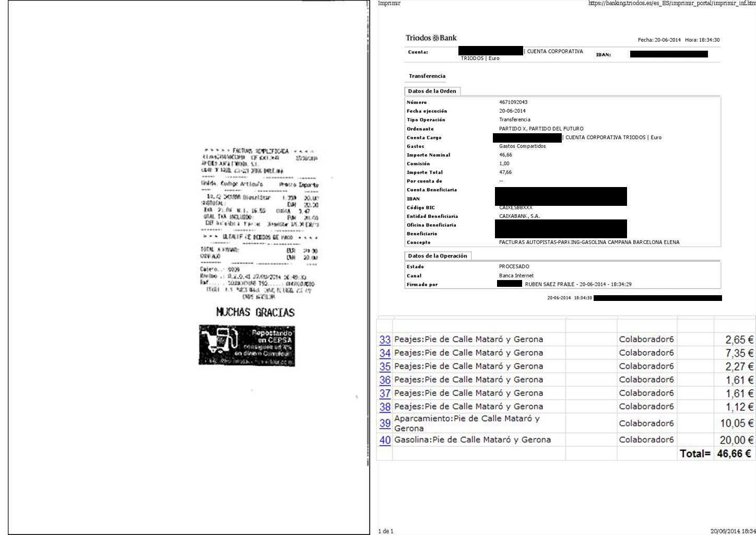Open link number 38 in the expense table

pos(385,406)
